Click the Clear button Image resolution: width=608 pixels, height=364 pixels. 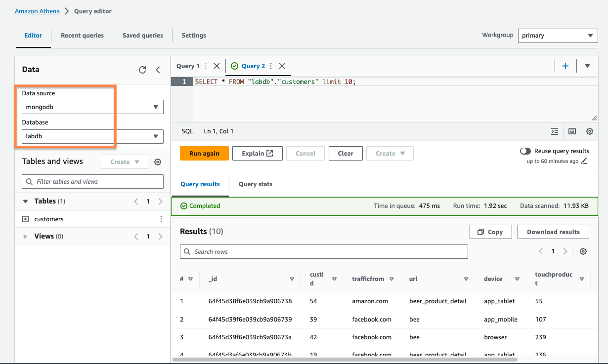pyautogui.click(x=346, y=153)
